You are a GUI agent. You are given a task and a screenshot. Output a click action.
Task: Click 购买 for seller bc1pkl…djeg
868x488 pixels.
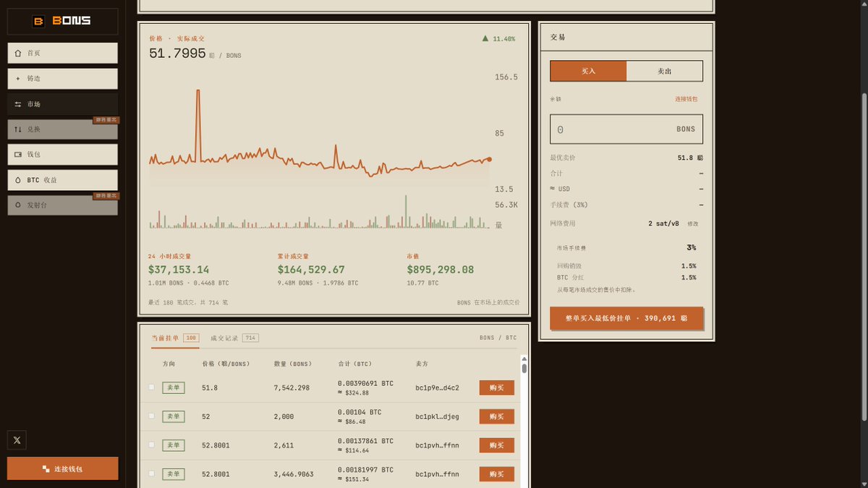(496, 416)
